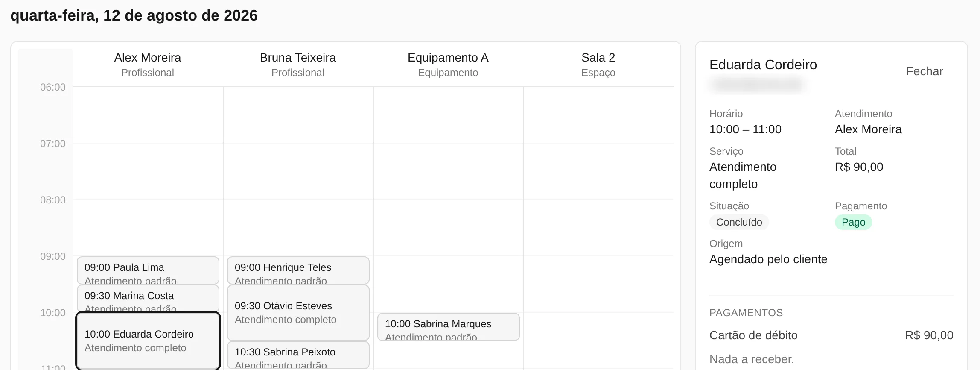Select the 09:30 Marina Costa appointment
This screenshot has height=370, width=980.
coord(148,298)
